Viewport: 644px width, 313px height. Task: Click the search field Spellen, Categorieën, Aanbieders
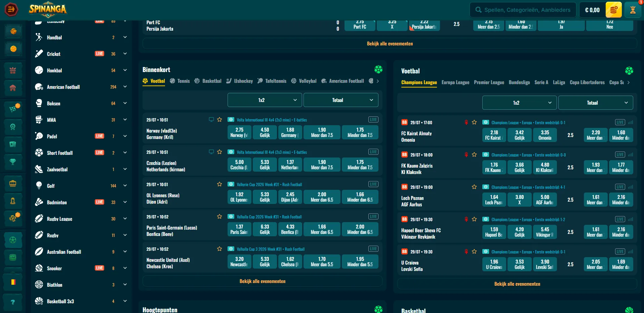(523, 10)
